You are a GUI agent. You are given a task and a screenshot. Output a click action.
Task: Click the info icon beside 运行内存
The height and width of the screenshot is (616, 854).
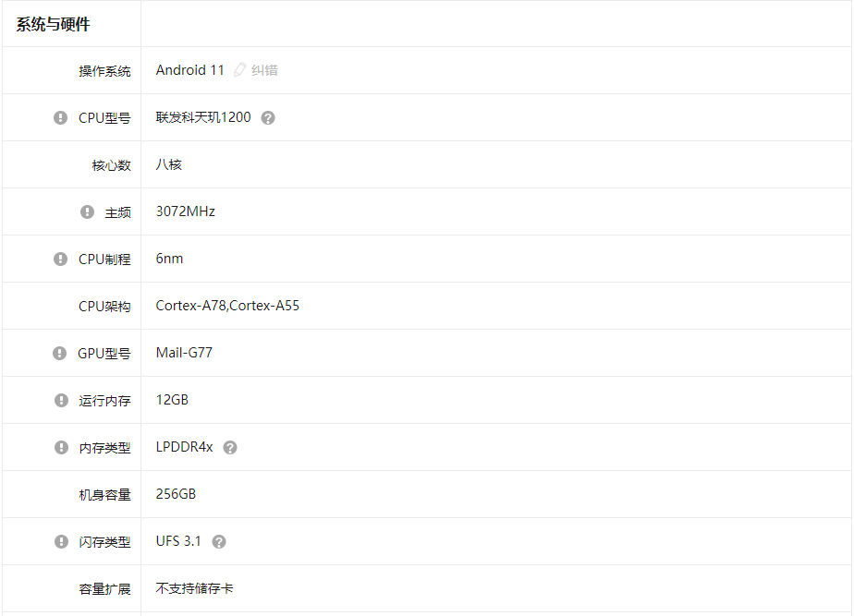click(x=59, y=400)
